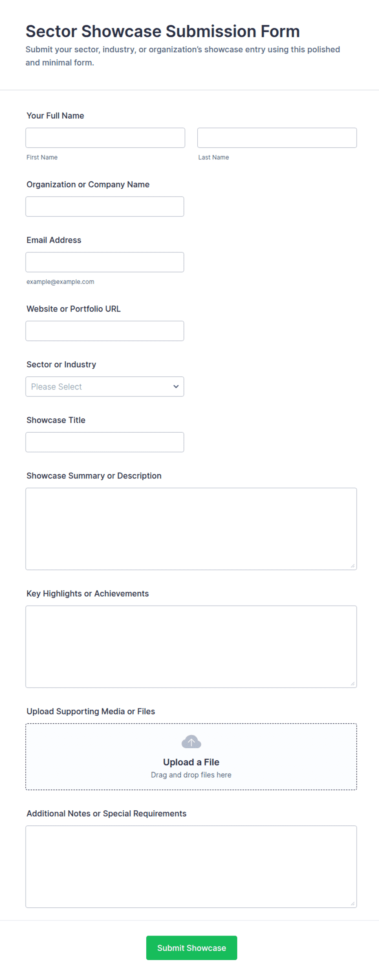Image resolution: width=379 pixels, height=980 pixels.
Task: Click the Sector or Industry dropdown chevron
Action: coord(176,387)
